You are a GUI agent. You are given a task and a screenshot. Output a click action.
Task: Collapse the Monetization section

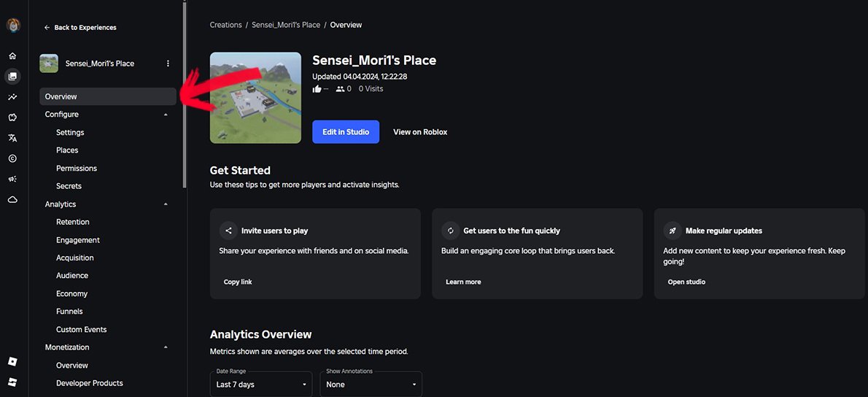[x=166, y=347]
